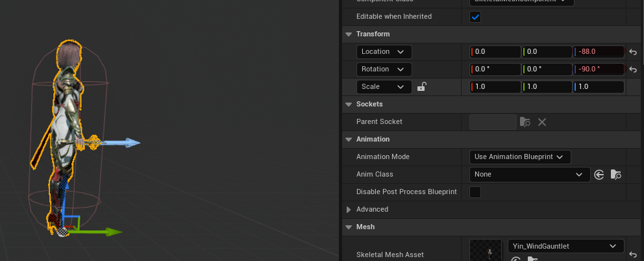
Task: Collapse the Mesh section
Action: [x=349, y=227]
